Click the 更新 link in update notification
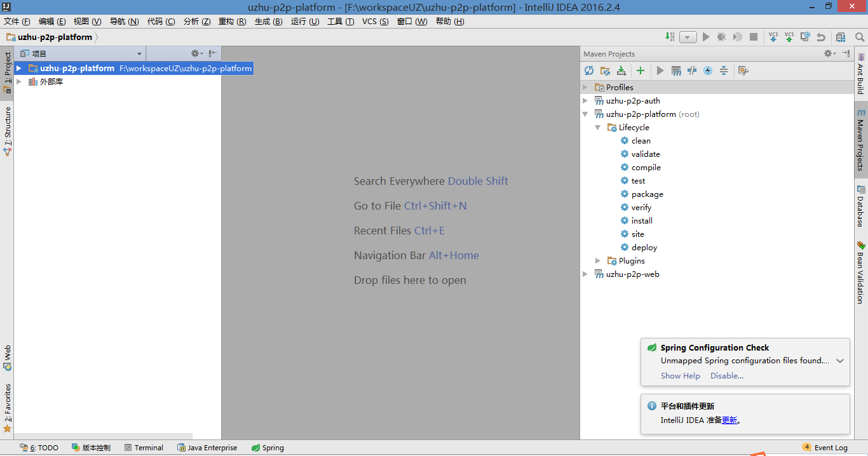The width and height of the screenshot is (868, 456). pyautogui.click(x=729, y=420)
